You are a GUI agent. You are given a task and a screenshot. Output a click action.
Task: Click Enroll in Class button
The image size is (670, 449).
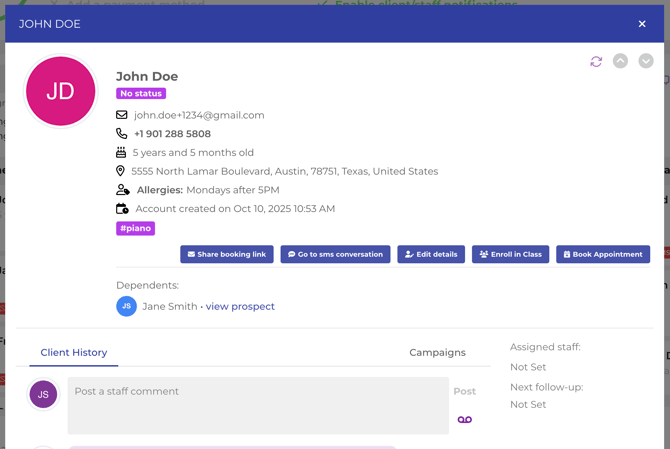click(x=511, y=254)
